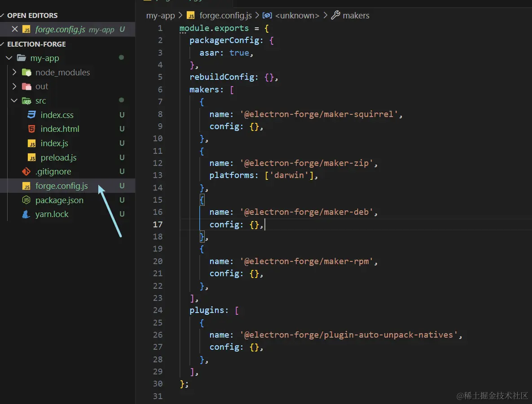This screenshot has width=532, height=404.
Task: Click 'asar' property on line 3
Action: click(209, 53)
